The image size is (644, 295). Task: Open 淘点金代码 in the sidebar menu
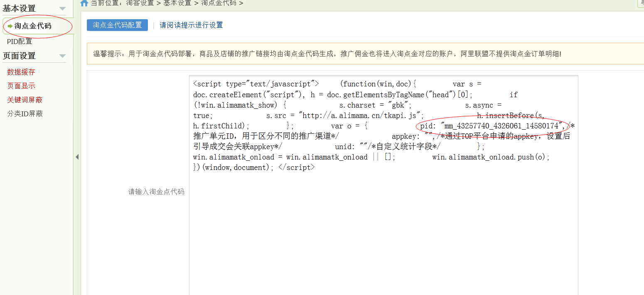coord(33,26)
